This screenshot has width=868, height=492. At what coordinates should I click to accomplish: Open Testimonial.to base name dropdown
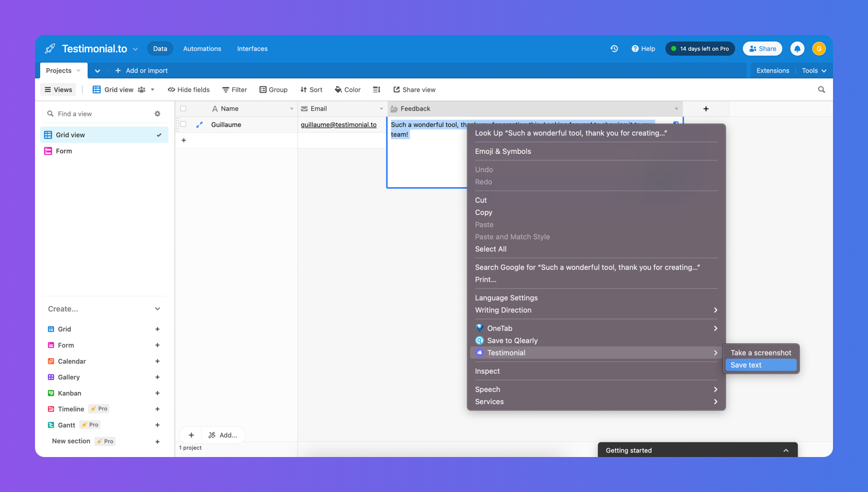point(135,49)
